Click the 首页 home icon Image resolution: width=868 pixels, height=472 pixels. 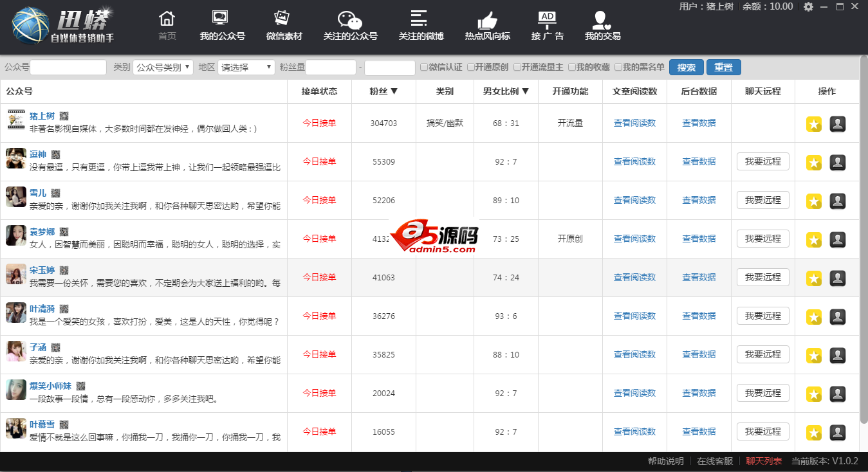tap(167, 19)
